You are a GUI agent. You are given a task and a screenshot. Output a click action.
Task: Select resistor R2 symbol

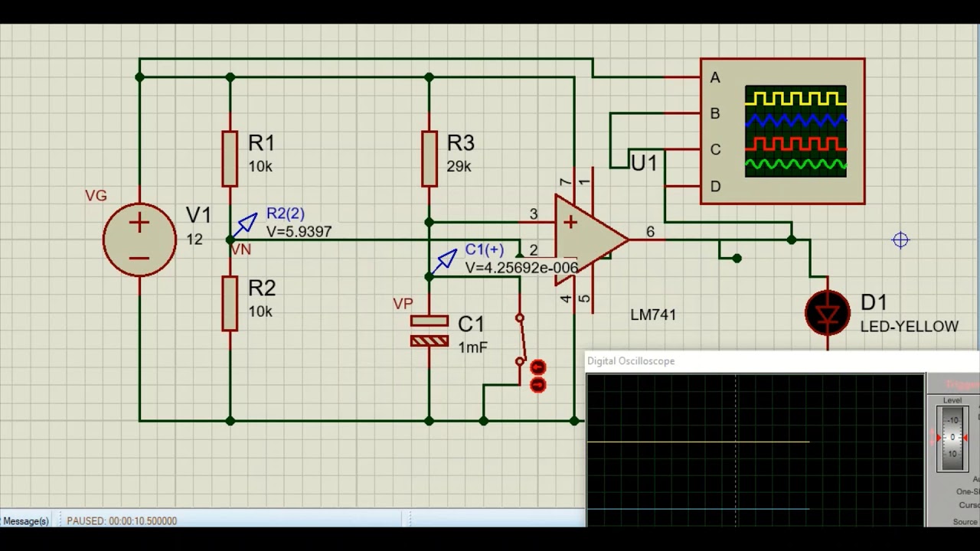pyautogui.click(x=230, y=304)
